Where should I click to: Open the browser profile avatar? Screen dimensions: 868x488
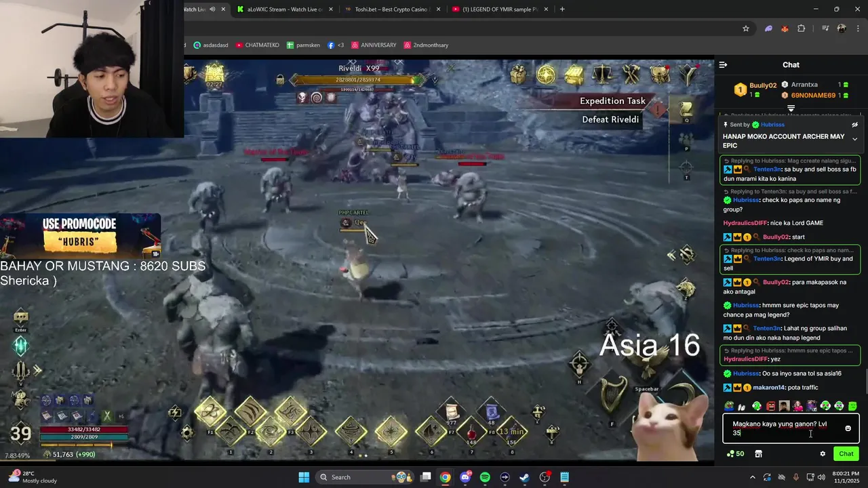point(842,28)
